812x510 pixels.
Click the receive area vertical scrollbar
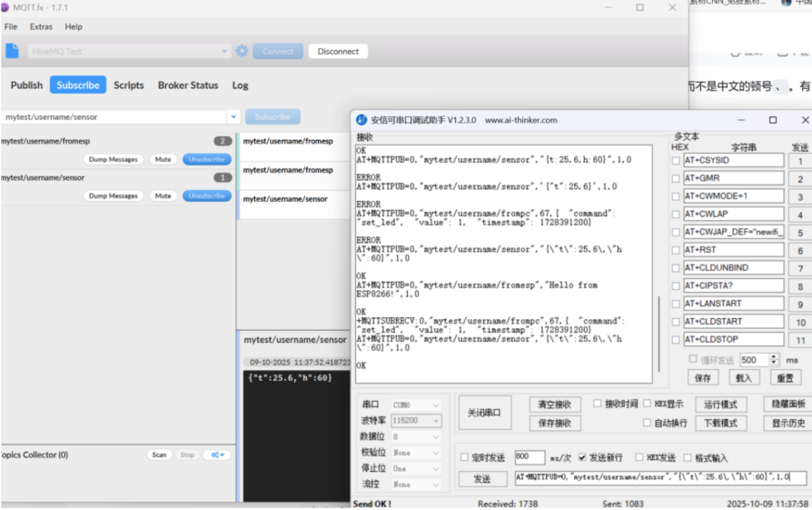click(x=659, y=334)
